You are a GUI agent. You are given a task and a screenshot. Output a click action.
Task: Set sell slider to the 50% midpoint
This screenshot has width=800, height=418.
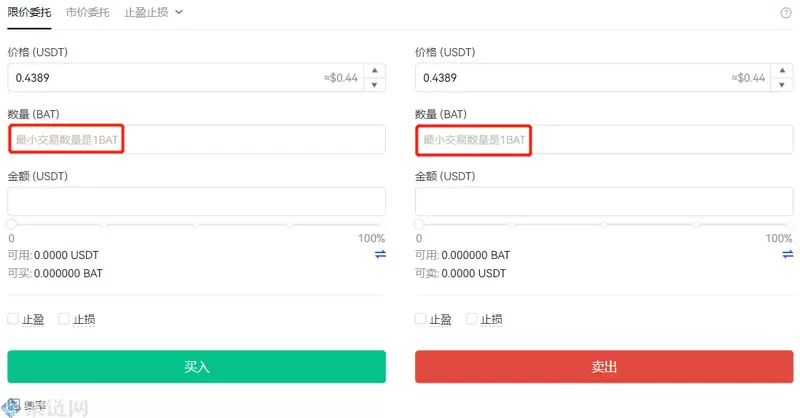[x=604, y=225]
